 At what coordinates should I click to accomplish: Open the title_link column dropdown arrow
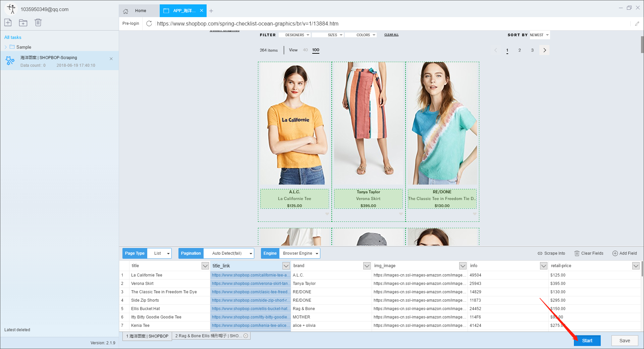point(286,266)
